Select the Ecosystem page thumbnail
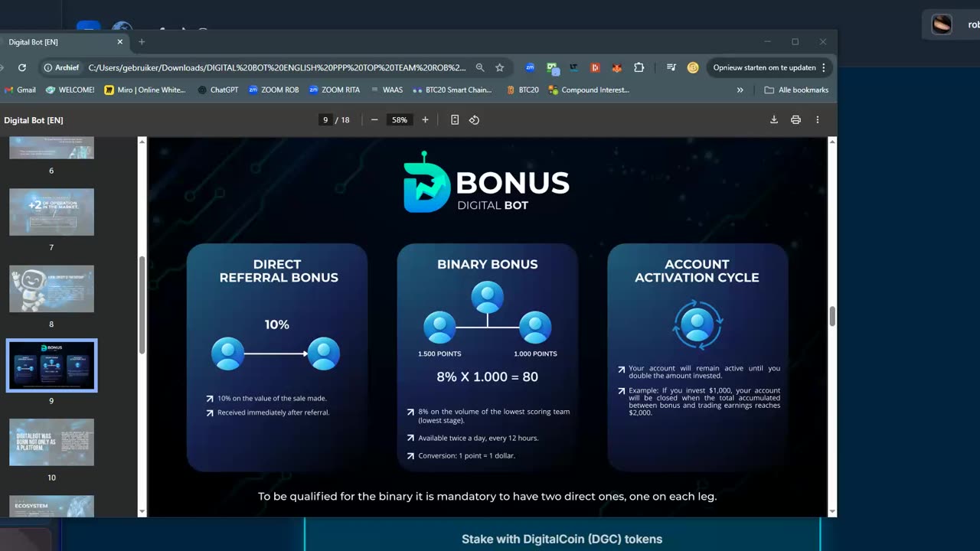The width and height of the screenshot is (980, 551). pos(51,506)
